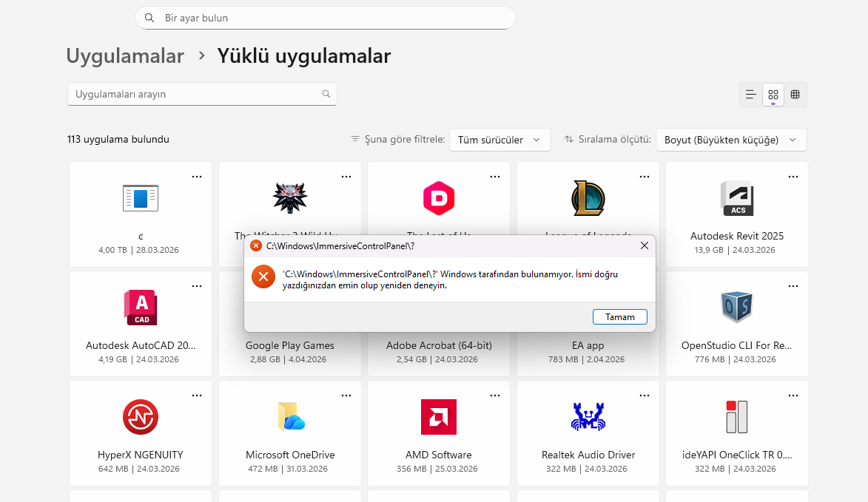This screenshot has width=868, height=502.
Task: Click the Microsoft OneDrive name
Action: tap(290, 455)
